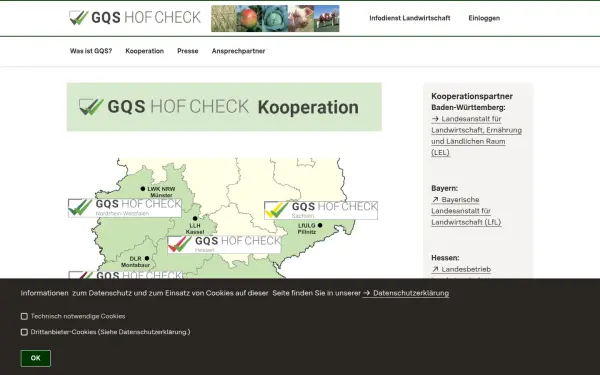Image resolution: width=600 pixels, height=375 pixels.
Task: Click the 'Baden-Württemberg:' label
Action: click(x=468, y=108)
